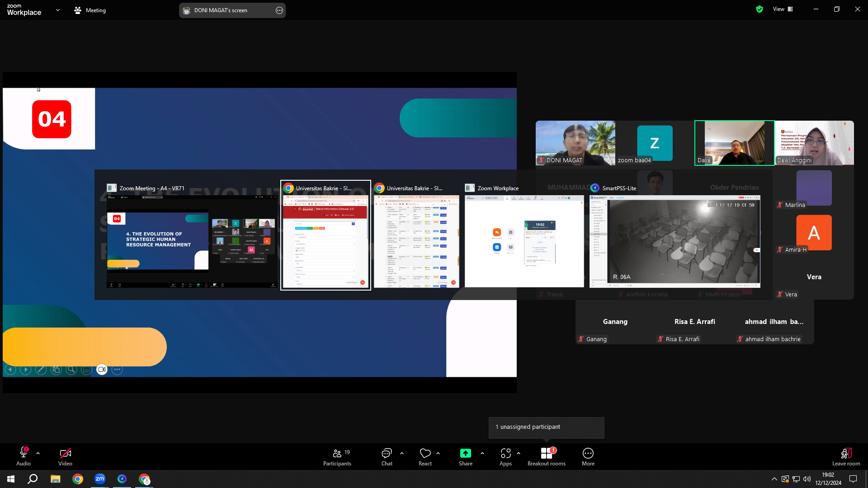Switch to the Zoom Workplace window thumbnail
Viewport: 868px width, 488px height.
pyautogui.click(x=524, y=235)
